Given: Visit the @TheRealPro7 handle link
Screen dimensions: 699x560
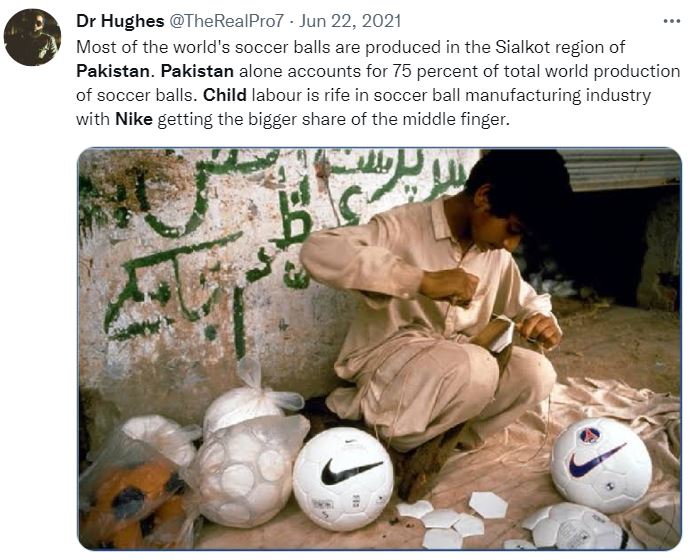Looking at the screenshot, I should click(x=226, y=21).
